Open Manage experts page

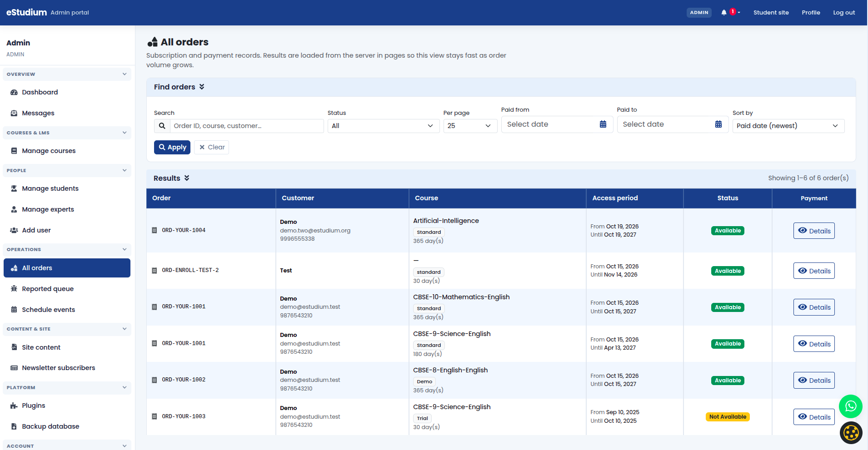point(67,209)
